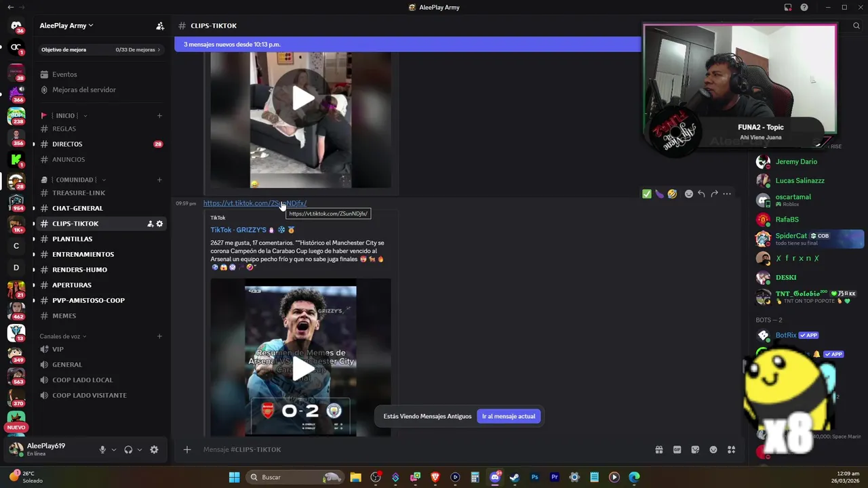This screenshot has height=488, width=868.
Task: Open the GIF picker
Action: [677, 449]
